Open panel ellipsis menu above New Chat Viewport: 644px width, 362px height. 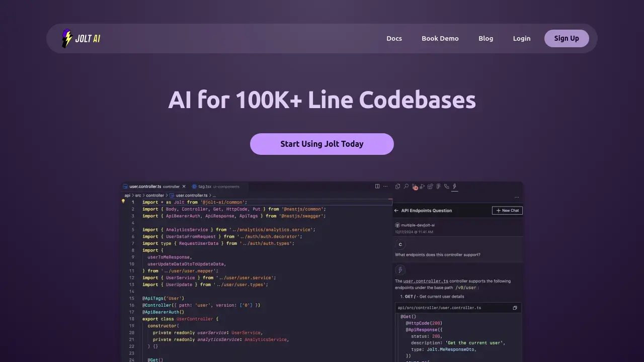[x=517, y=198]
